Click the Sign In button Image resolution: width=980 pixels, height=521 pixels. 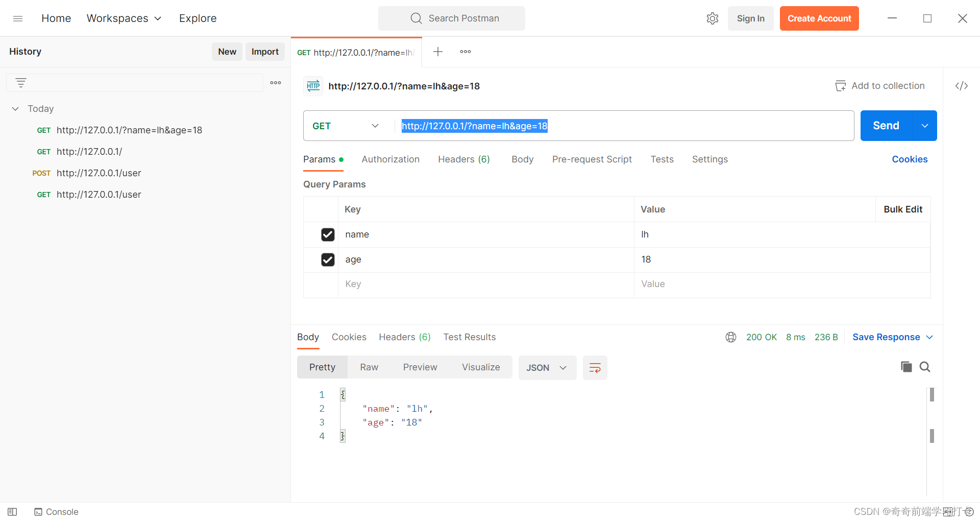750,18
